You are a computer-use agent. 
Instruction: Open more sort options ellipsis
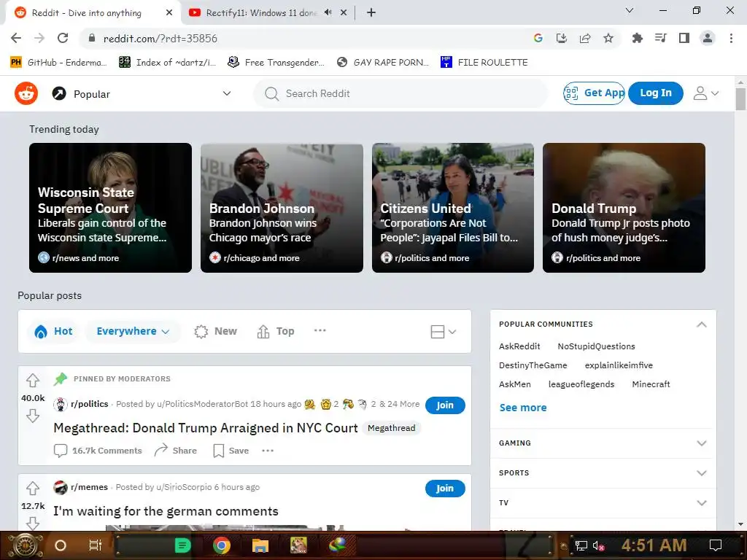click(320, 330)
